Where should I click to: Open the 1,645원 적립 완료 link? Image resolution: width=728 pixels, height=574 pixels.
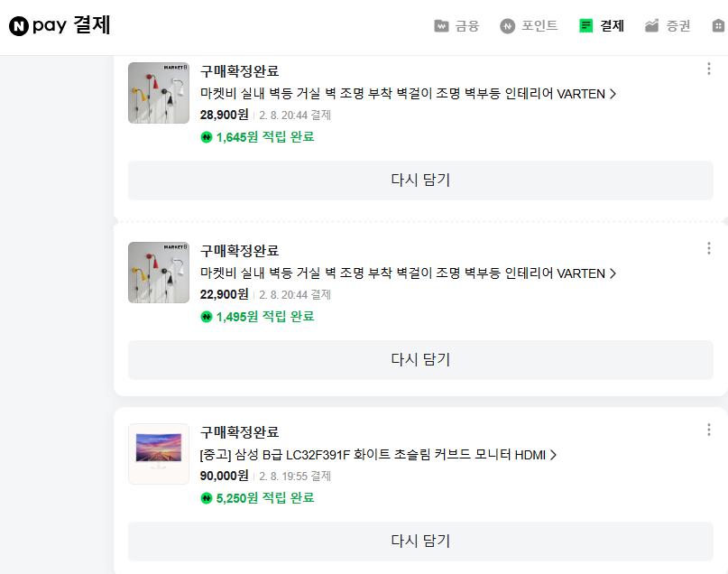point(260,136)
